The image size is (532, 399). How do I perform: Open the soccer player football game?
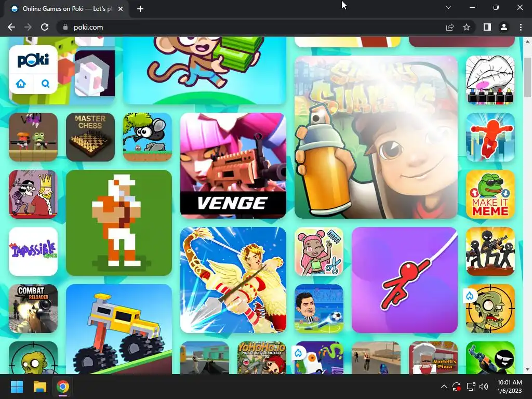(x=319, y=309)
